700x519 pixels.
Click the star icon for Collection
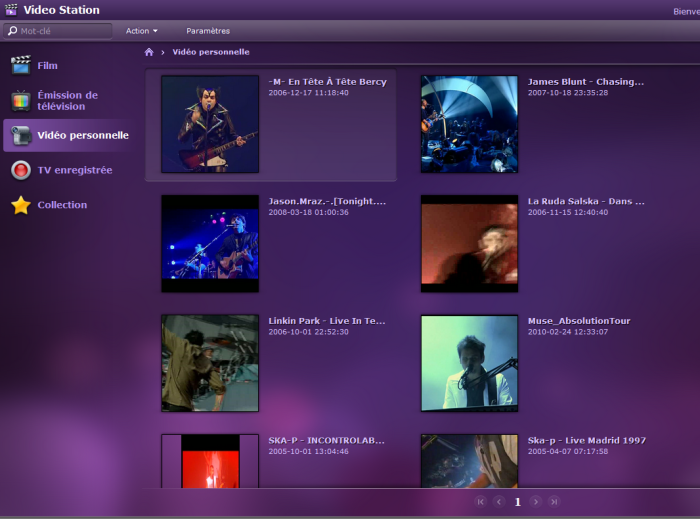[x=20, y=205]
